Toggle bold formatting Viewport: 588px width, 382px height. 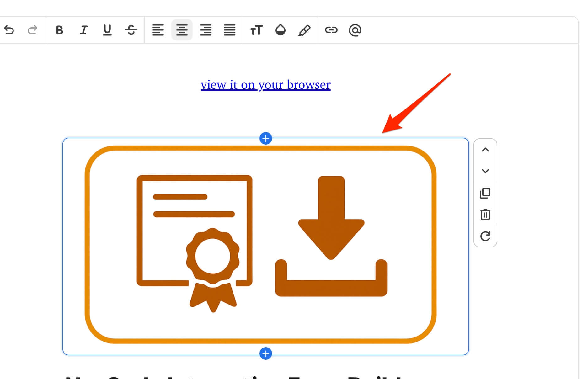tap(59, 30)
